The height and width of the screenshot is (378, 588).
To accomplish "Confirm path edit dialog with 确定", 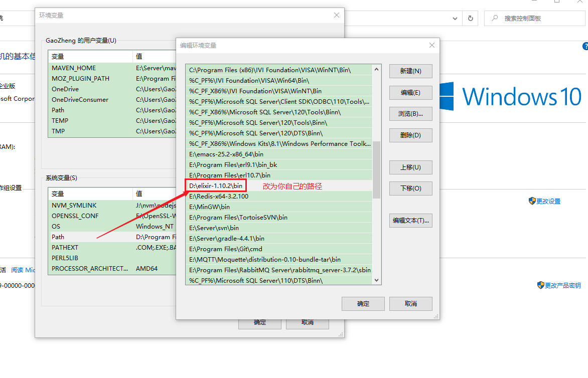I will click(x=363, y=304).
